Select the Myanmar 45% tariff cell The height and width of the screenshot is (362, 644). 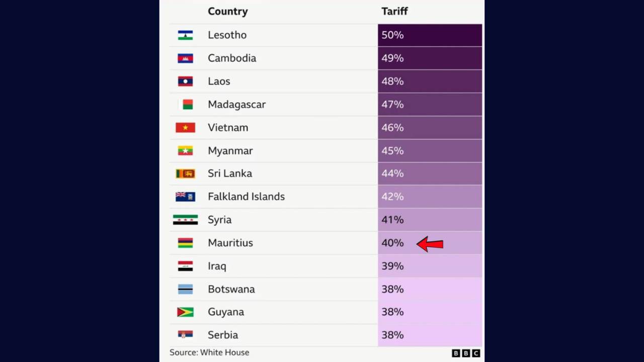[430, 151]
